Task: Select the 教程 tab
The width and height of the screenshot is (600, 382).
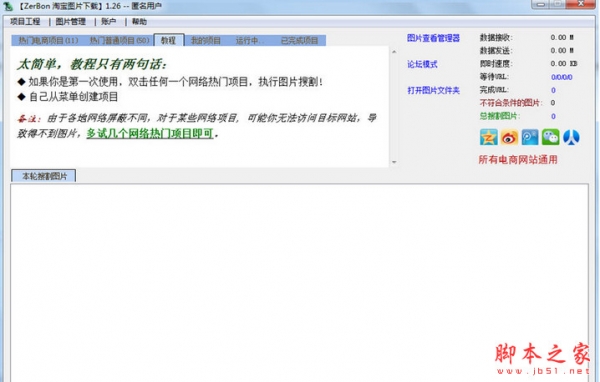Action: pos(168,40)
